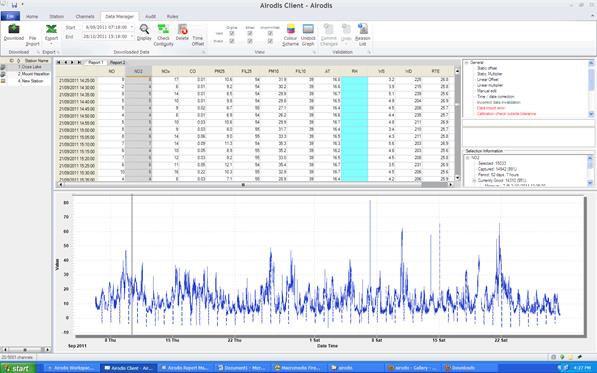Toggle the Valid checkbox in first View column

231,33
